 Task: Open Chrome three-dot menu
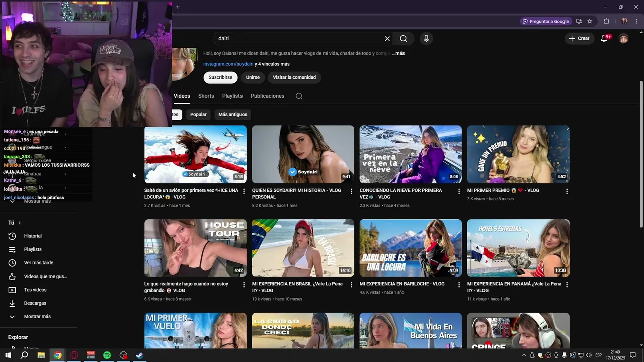point(637,21)
